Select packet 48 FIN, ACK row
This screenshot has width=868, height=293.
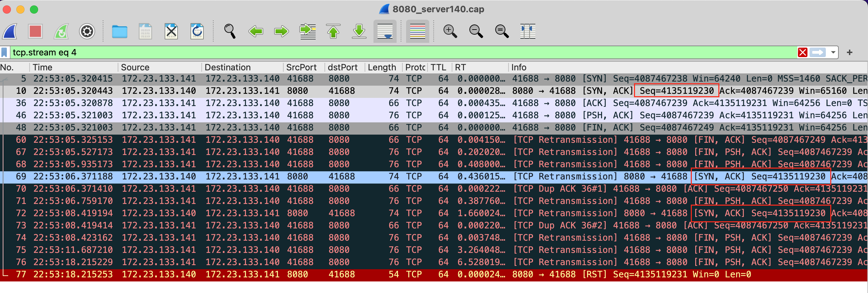coord(434,127)
